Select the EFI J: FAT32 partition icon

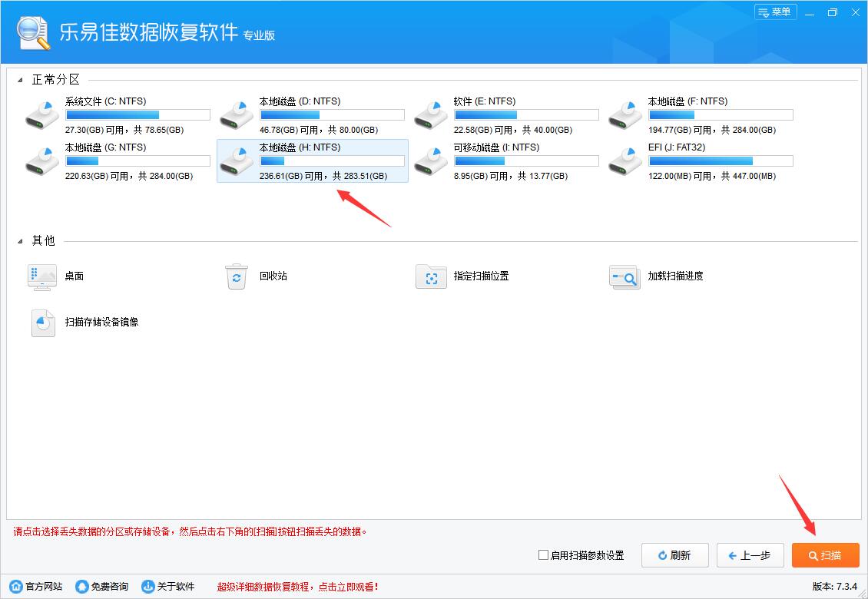click(624, 160)
